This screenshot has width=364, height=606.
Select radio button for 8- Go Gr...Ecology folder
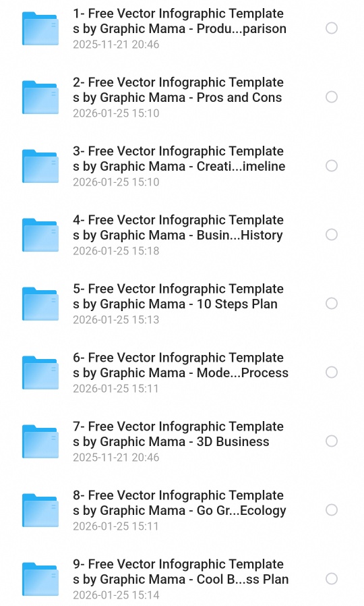click(x=332, y=509)
